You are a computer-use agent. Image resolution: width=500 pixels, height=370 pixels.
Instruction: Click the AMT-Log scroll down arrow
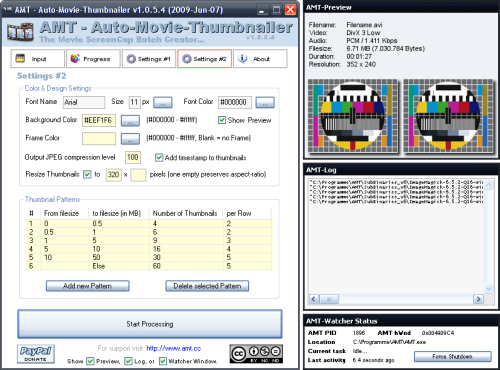pyautogui.click(x=489, y=289)
